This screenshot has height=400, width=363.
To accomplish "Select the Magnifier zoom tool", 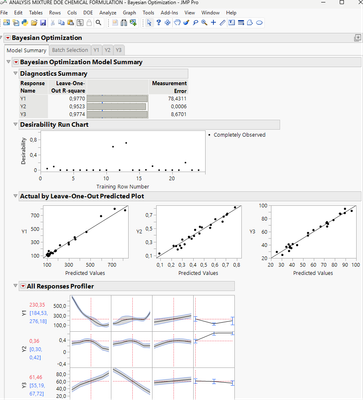I will tap(204, 23).
